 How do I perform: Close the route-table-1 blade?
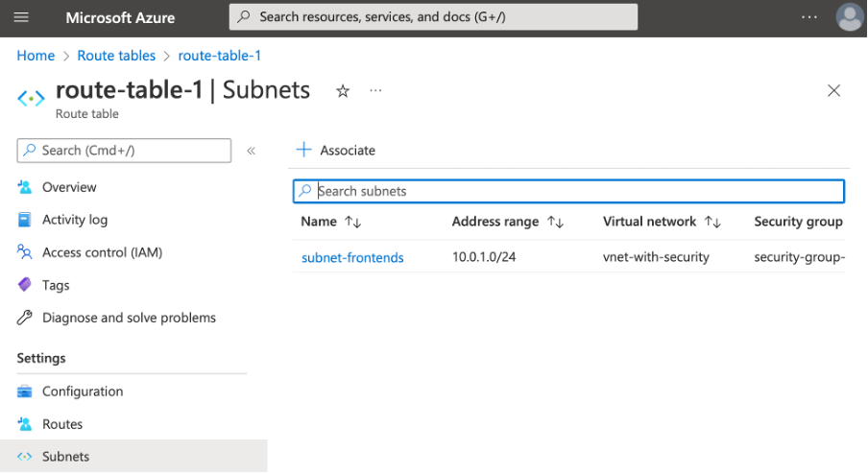tap(833, 91)
